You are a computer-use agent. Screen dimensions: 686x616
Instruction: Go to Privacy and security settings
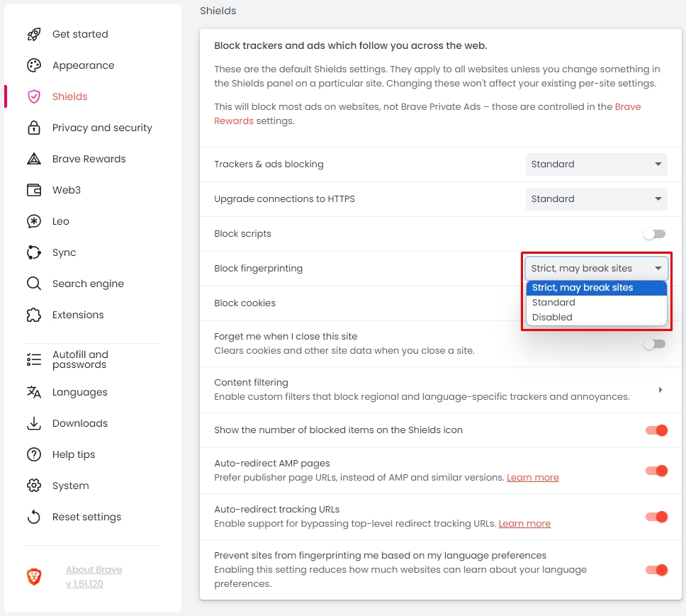[x=102, y=128]
